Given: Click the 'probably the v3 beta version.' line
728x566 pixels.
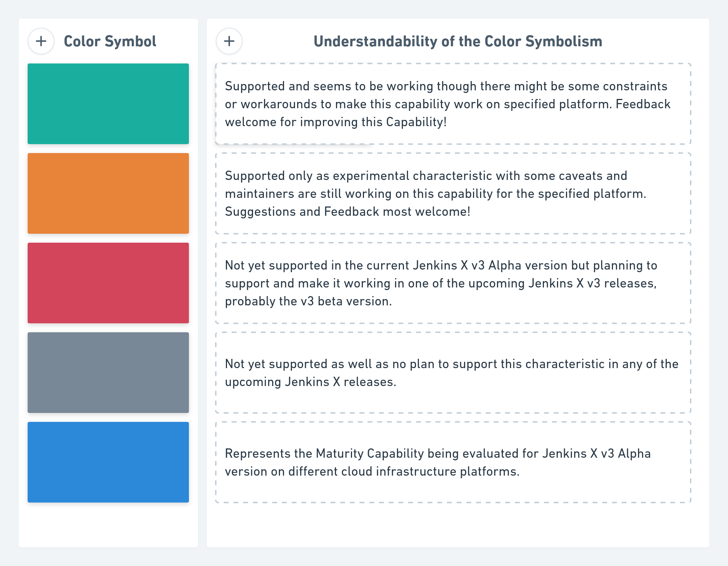Looking at the screenshot, I should pyautogui.click(x=308, y=301).
